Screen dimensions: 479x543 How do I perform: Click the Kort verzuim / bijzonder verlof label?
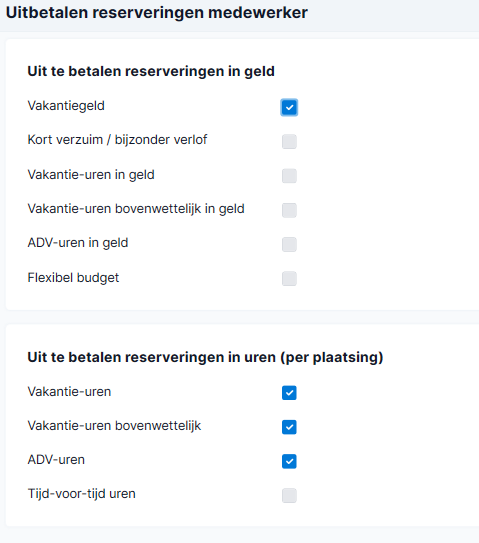coord(117,140)
